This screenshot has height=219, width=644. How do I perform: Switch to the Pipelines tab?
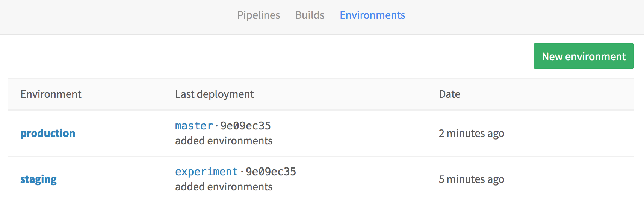pos(259,15)
